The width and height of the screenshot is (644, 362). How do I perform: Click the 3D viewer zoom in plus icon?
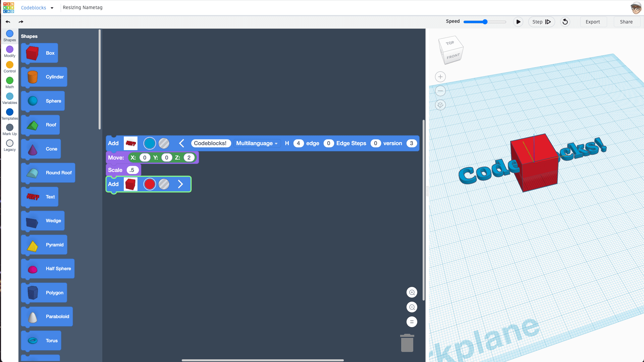point(440,77)
